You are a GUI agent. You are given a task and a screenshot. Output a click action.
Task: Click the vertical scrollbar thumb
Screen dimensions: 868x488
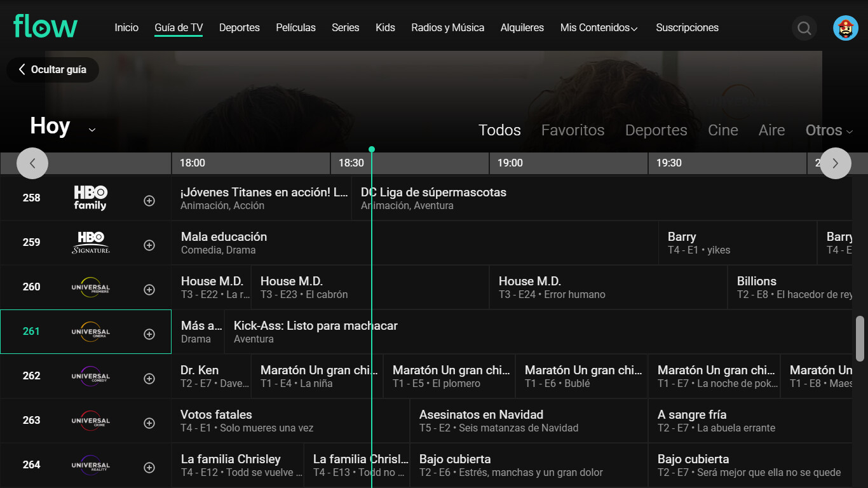pos(860,338)
